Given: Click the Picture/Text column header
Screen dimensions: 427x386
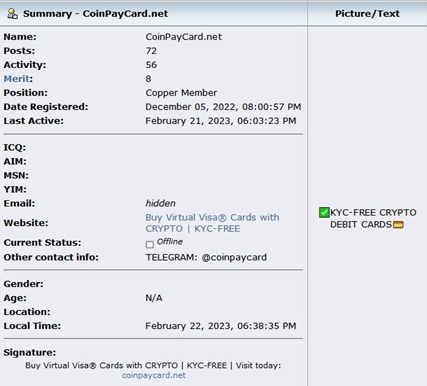Looking at the screenshot, I should click(367, 14).
